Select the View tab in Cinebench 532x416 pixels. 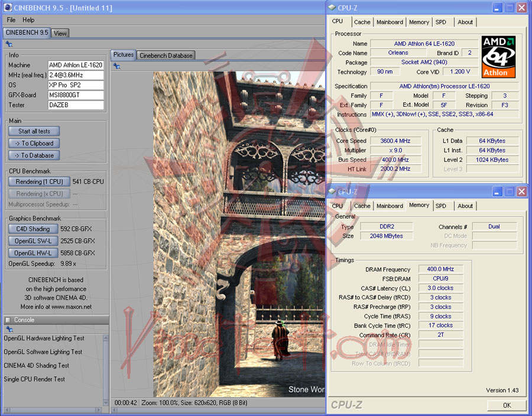[x=60, y=34]
